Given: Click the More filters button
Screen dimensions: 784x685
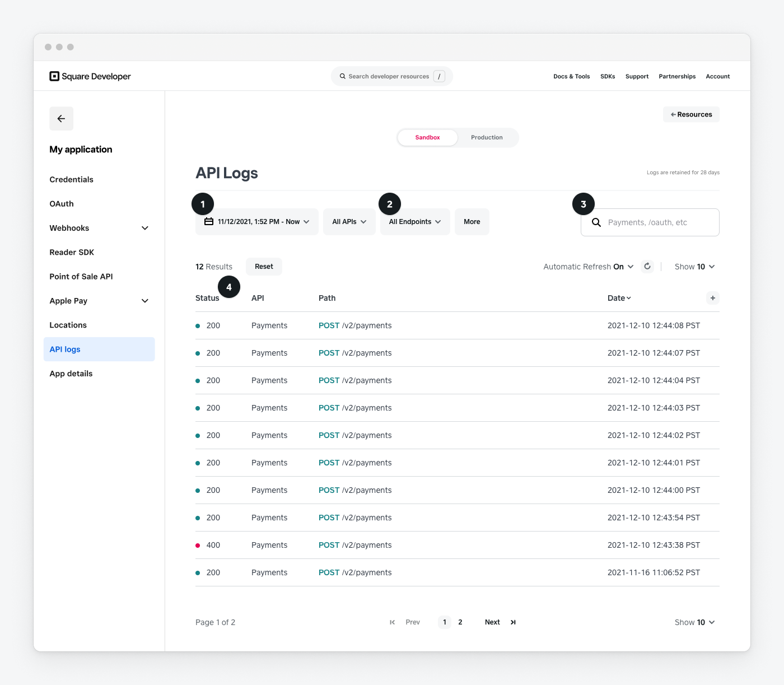Looking at the screenshot, I should 472,222.
